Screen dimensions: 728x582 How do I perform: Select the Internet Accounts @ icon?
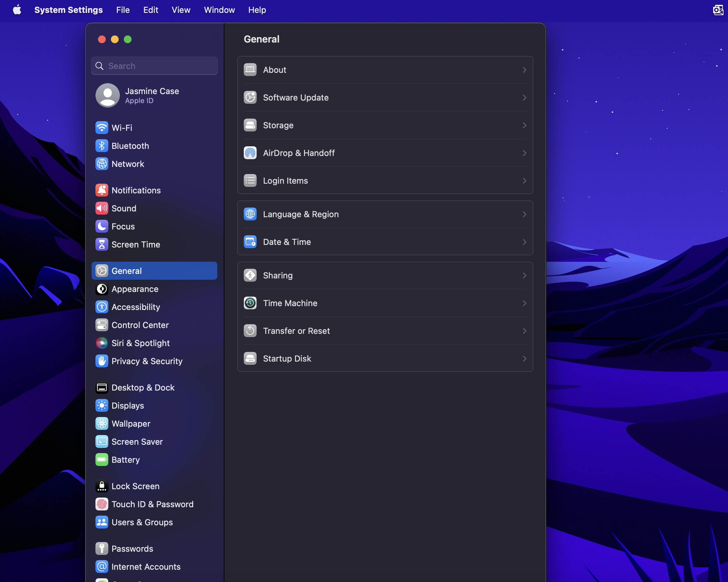coord(102,567)
